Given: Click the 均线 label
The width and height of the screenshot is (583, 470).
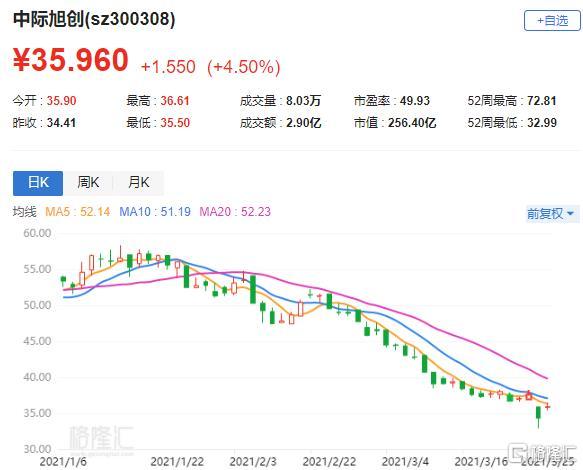Looking at the screenshot, I should pos(25,212).
